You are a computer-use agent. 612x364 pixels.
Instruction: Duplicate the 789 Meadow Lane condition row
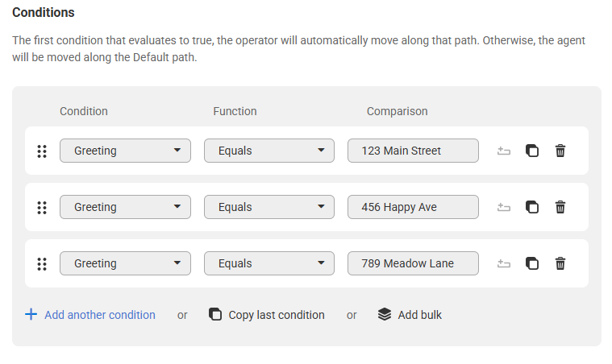tap(532, 263)
